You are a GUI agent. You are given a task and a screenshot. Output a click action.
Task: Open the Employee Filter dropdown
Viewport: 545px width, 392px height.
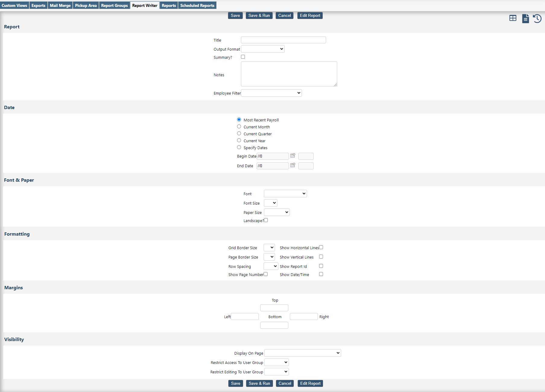point(271,93)
